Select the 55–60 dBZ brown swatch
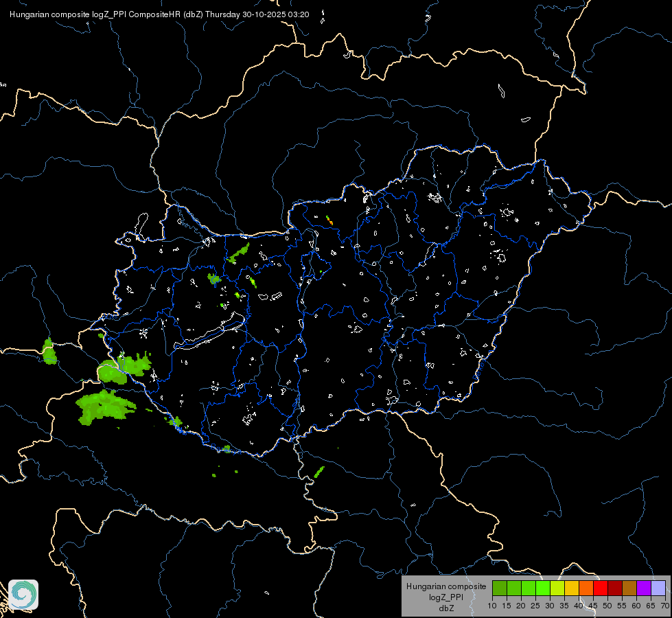 629,588
